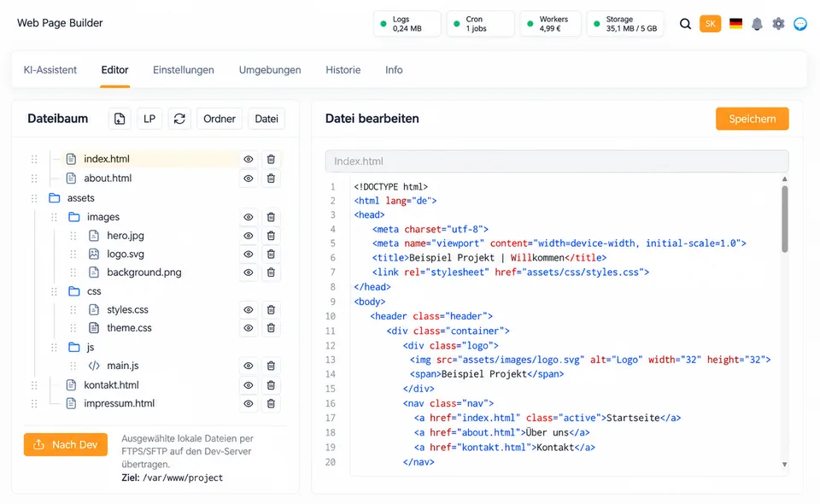Open the Workers status pill
This screenshot has width=820, height=504.
click(x=550, y=24)
